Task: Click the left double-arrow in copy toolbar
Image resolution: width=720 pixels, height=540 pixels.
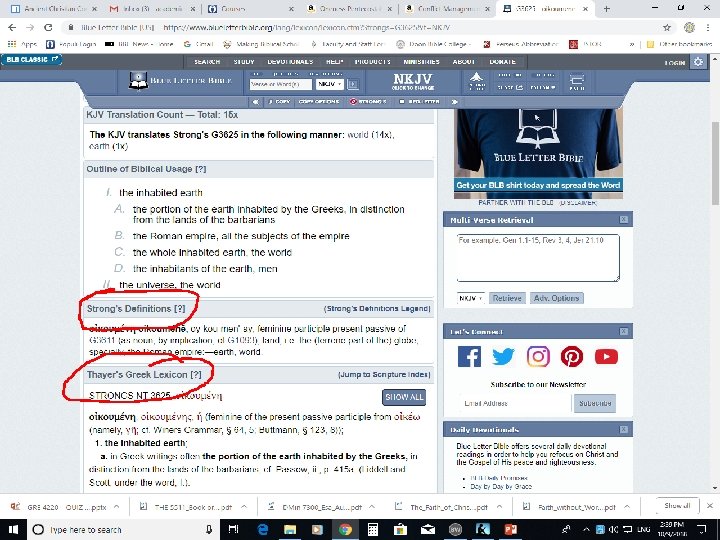Action: (256, 101)
